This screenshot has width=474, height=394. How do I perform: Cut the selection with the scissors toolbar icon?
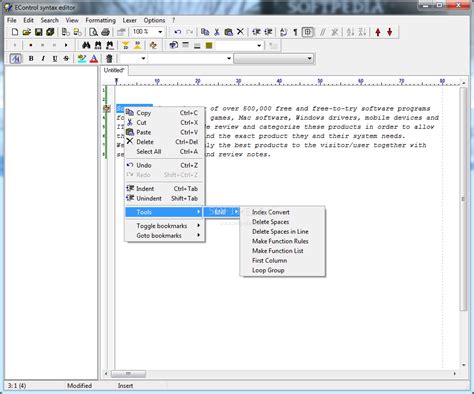[217, 32]
